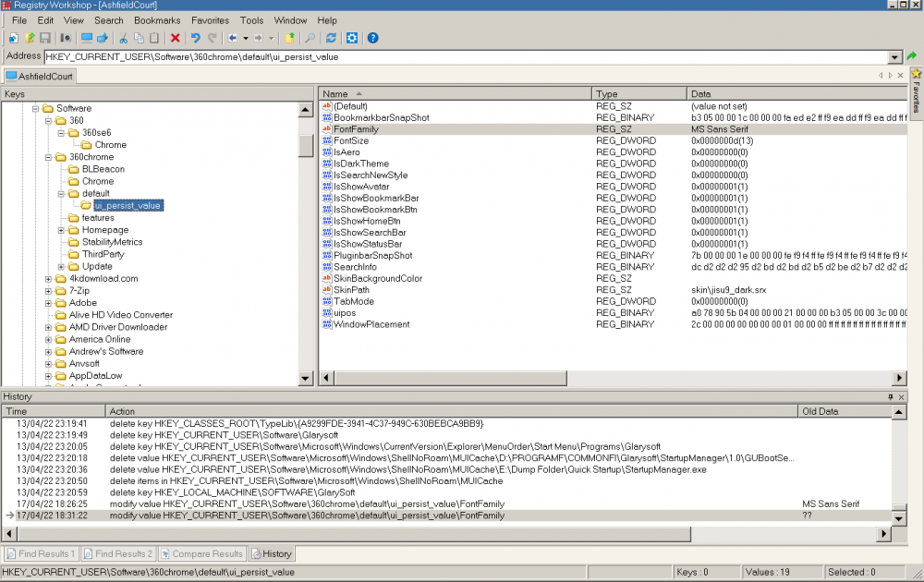Screen dimensions: 924x582
Task: Click the green Go arrow beside address bar
Action: 912,56
